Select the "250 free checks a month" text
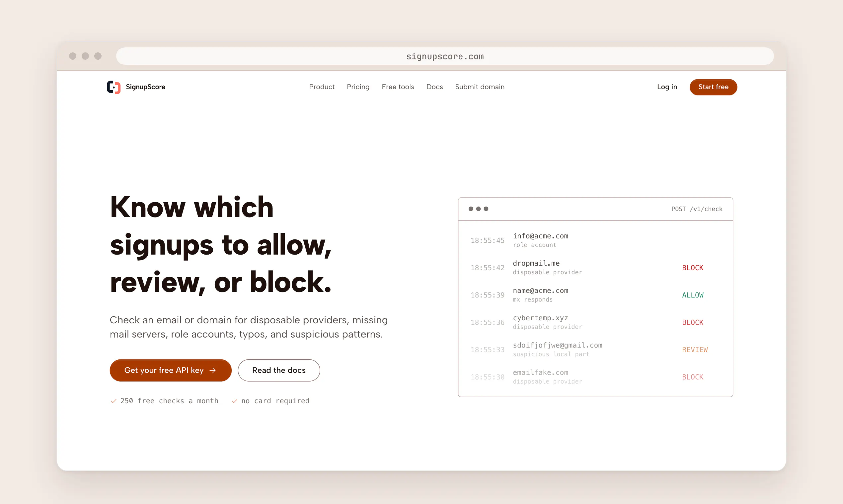Image resolution: width=843 pixels, height=504 pixels. point(169,401)
